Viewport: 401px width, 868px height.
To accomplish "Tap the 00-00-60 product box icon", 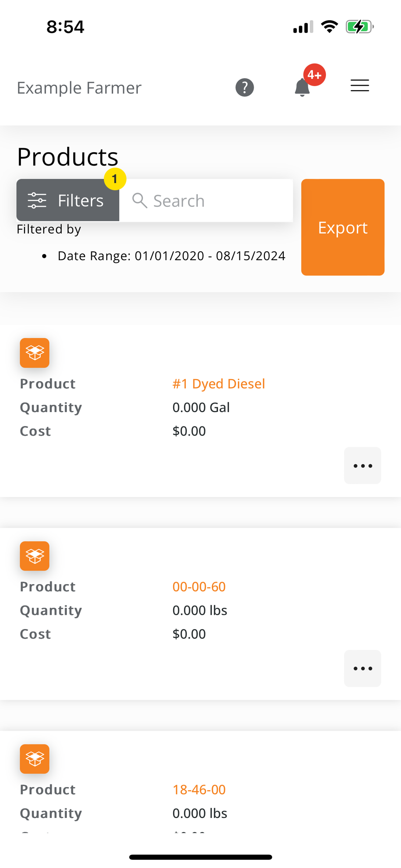I will point(35,556).
